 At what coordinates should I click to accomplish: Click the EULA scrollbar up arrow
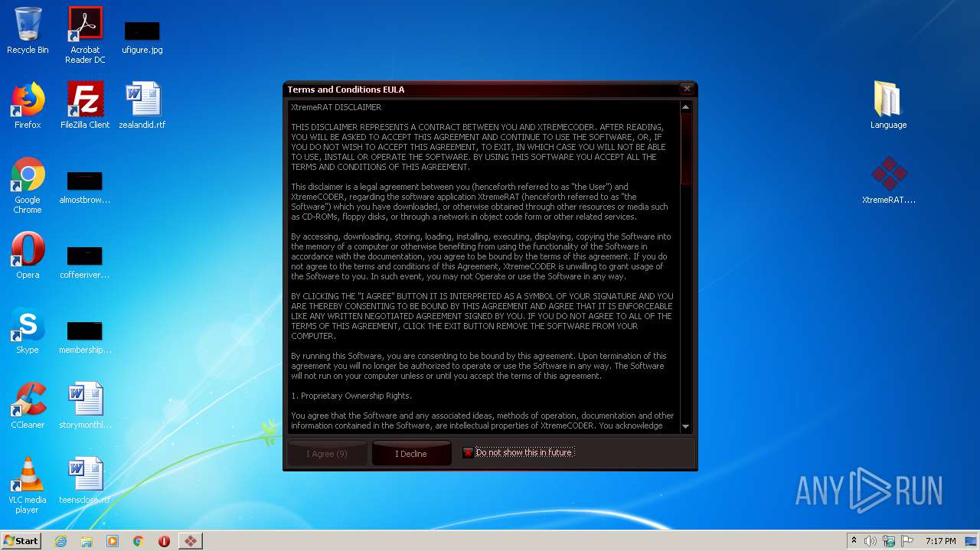685,107
